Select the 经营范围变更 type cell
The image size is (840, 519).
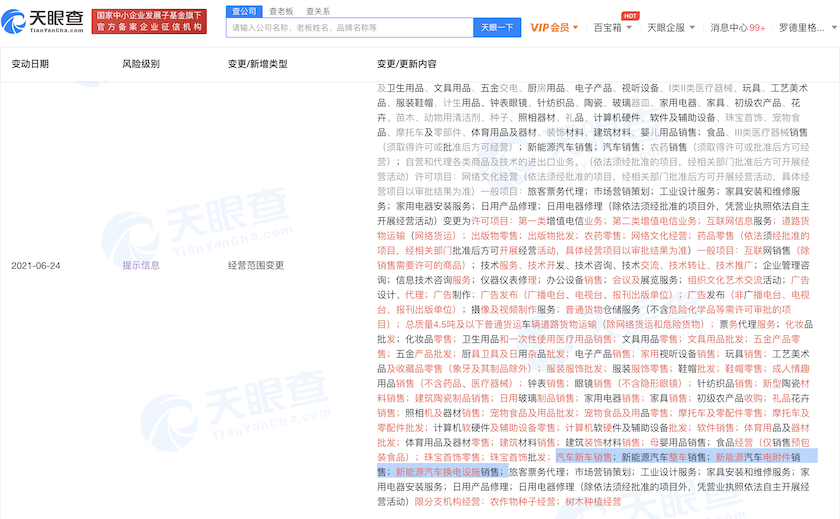click(256, 265)
